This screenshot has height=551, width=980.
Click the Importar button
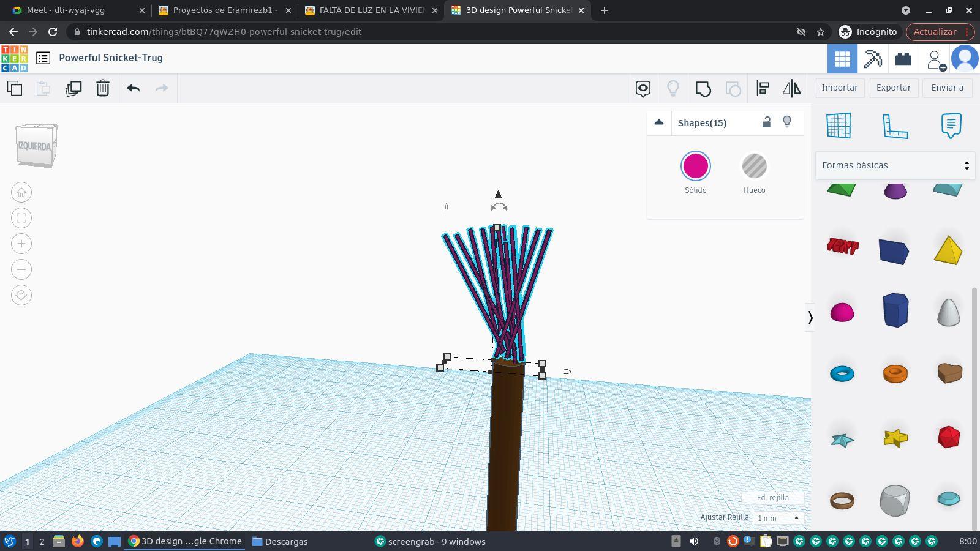(x=840, y=88)
